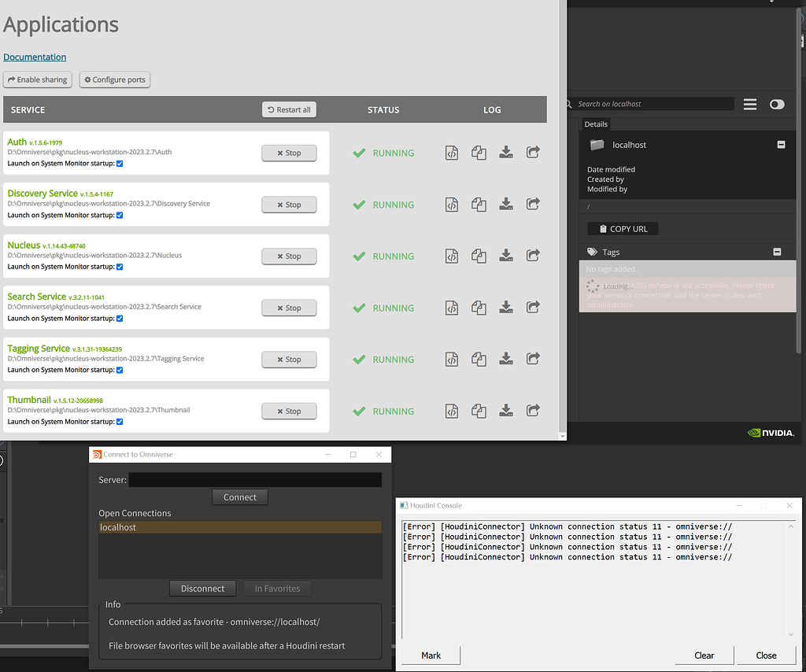Open the Search Service log externally
The height and width of the screenshot is (672, 806).
(533, 308)
